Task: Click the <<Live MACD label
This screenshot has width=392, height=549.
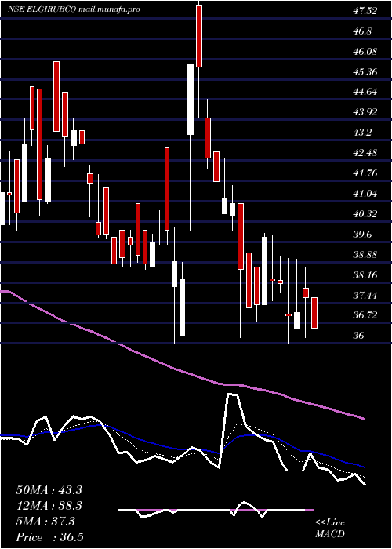Action: point(330,529)
